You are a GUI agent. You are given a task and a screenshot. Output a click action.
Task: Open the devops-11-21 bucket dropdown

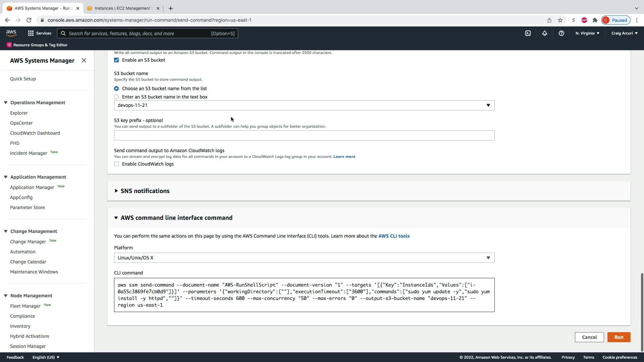[x=304, y=105]
